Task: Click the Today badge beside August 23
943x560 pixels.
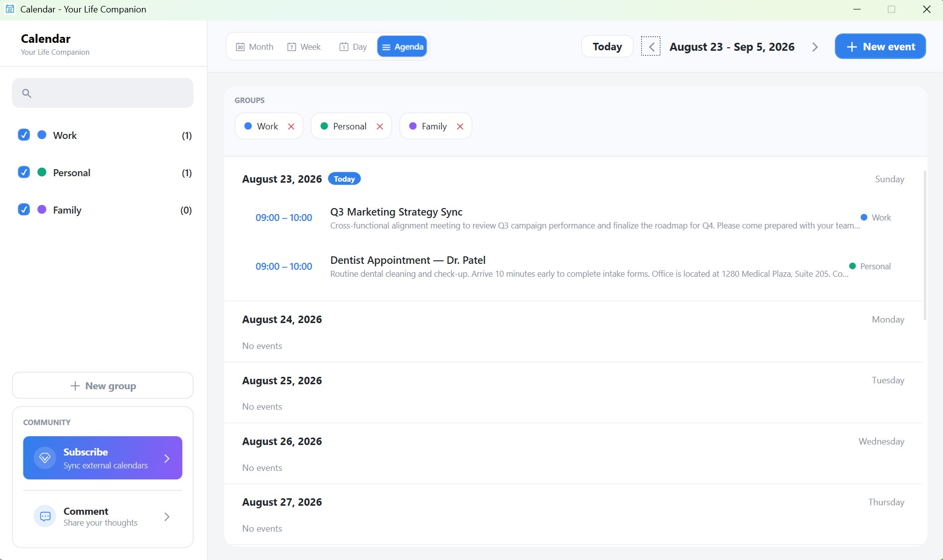Action: 344,179
